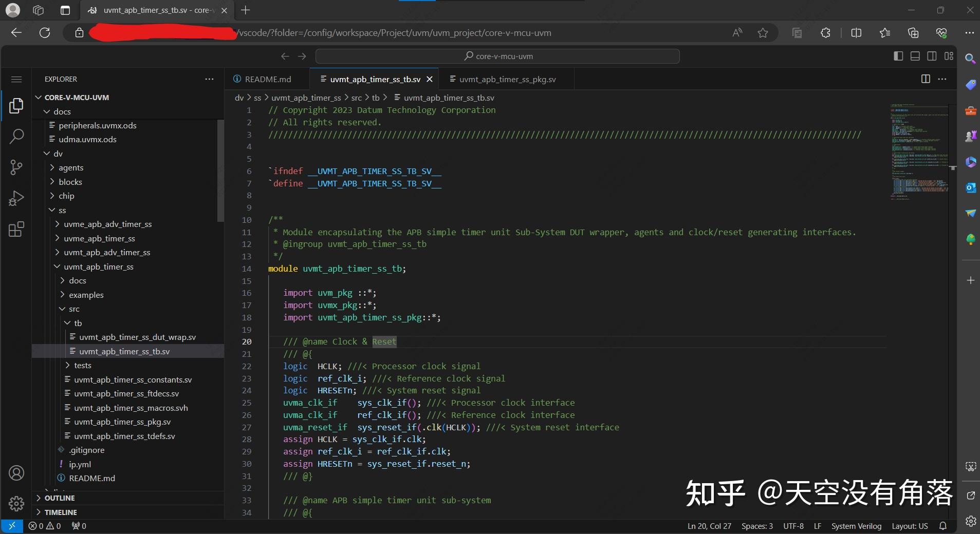This screenshot has width=980, height=534.
Task: Open the Search view in activity bar
Action: pos(16,137)
